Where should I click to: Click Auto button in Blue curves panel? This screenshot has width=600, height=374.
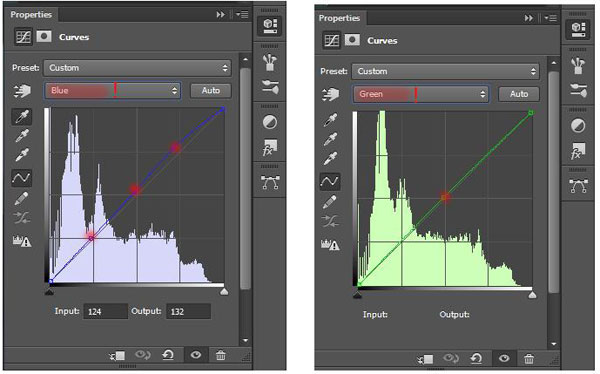(211, 91)
